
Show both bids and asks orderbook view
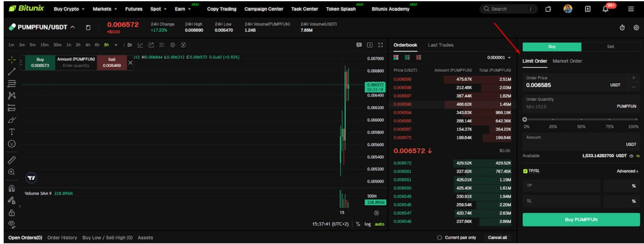click(x=396, y=57)
